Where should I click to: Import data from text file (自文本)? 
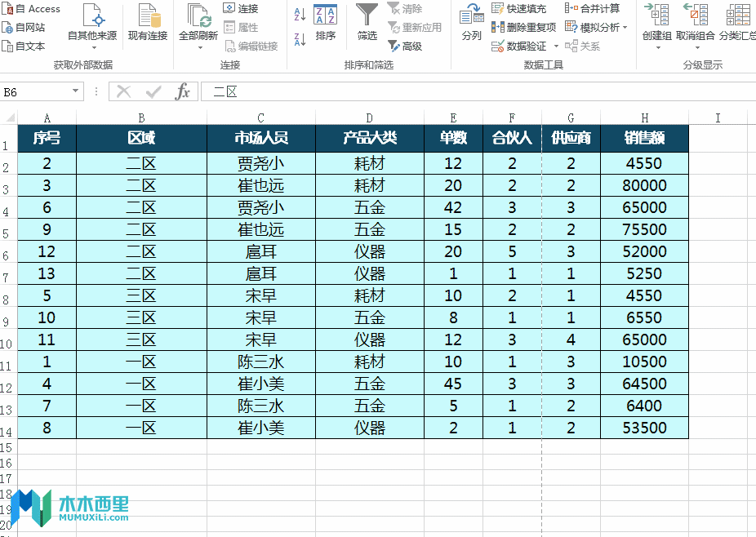coord(24,47)
